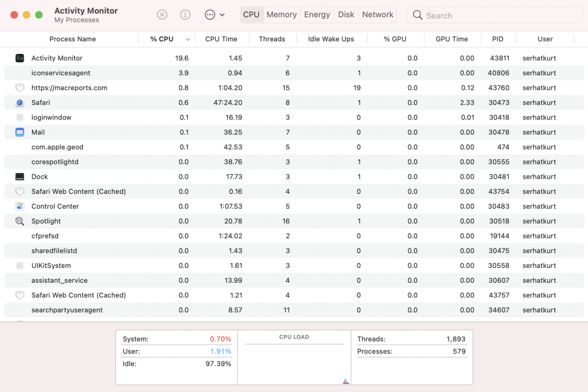Sort by Threads column header
This screenshot has width=588, height=392.
tap(272, 39)
